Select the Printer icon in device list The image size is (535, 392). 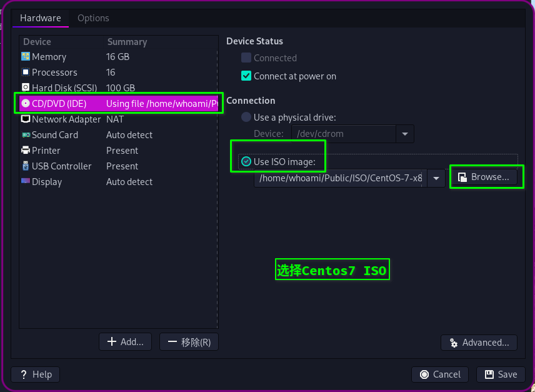(26, 151)
